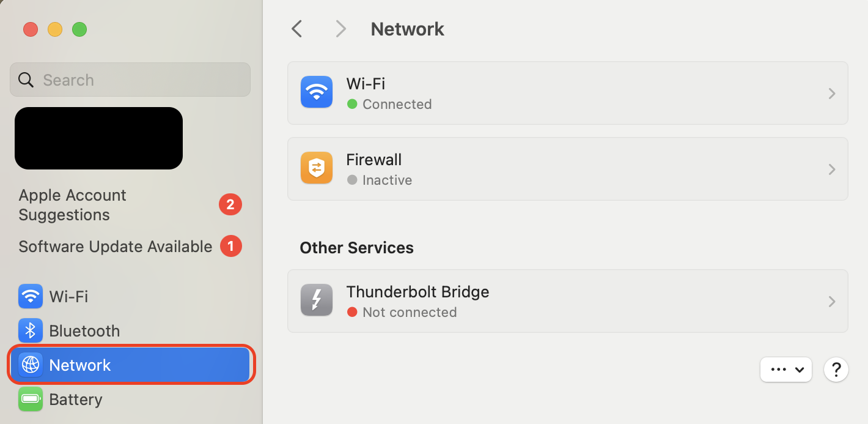Open Thunderbolt Bridge details via its chevron
This screenshot has height=424, width=868.
(831, 301)
